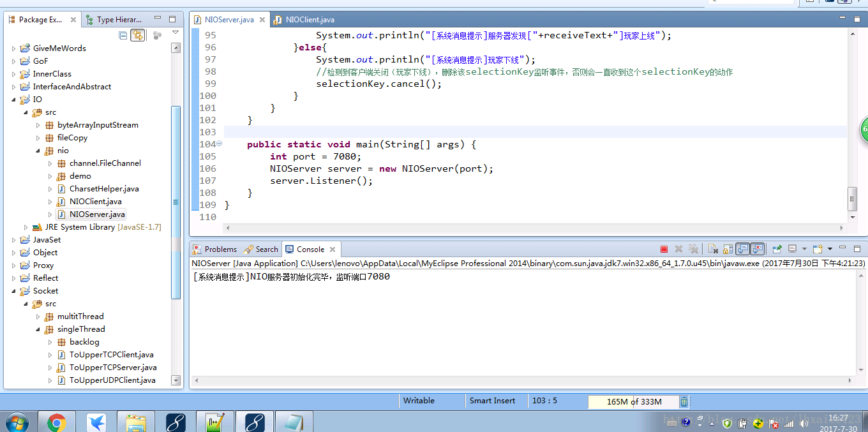868x432 pixels.
Task: Click the Remove Launch gray X icon
Action: coord(678,249)
